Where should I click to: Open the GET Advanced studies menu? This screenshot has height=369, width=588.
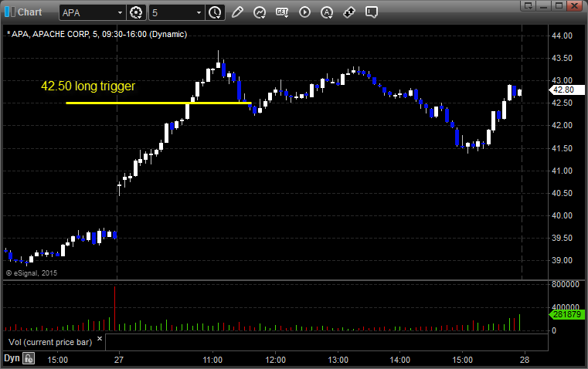(282, 12)
